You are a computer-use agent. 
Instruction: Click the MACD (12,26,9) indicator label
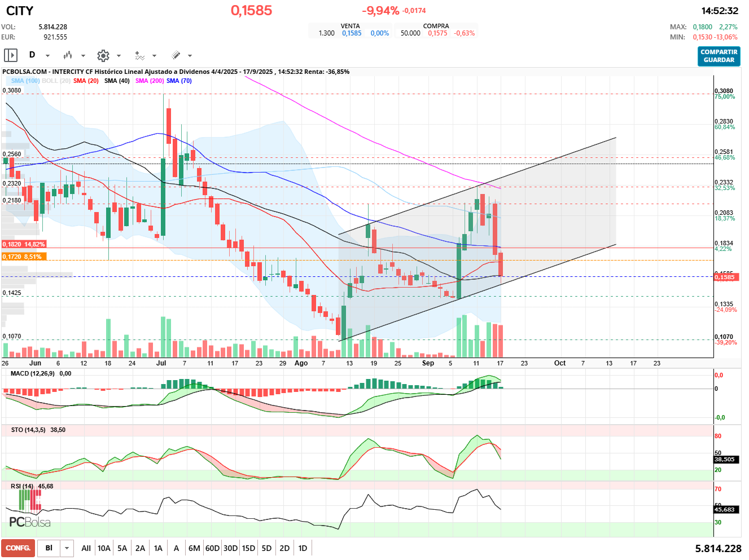33,373
